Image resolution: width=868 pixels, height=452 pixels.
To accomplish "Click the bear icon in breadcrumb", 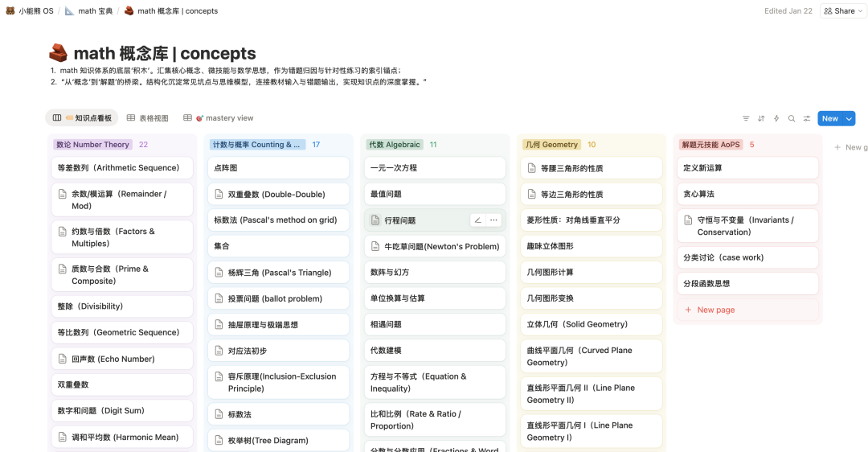I will point(10,10).
